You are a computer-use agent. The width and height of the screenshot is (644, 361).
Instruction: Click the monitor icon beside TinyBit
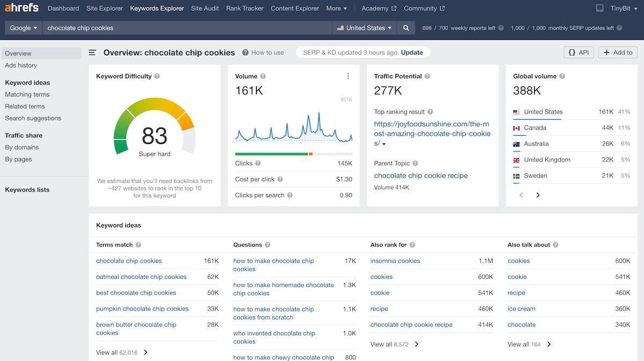coord(600,8)
